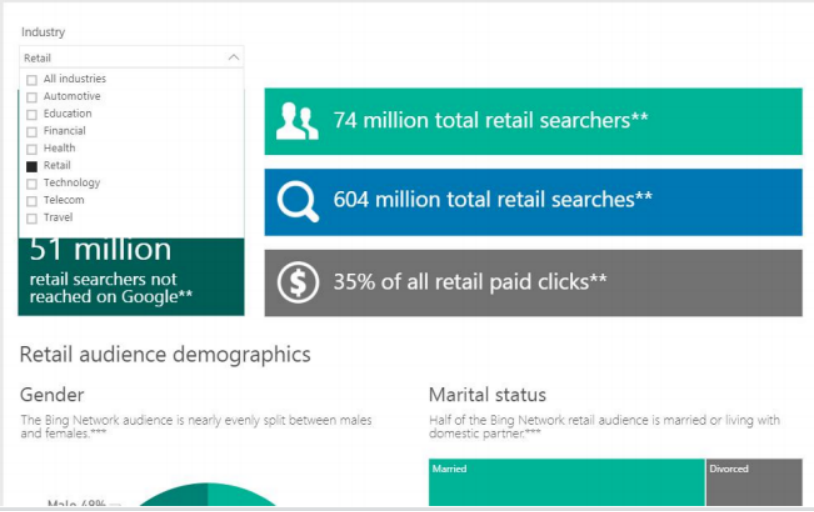Check the Technology checkbox

point(32,184)
